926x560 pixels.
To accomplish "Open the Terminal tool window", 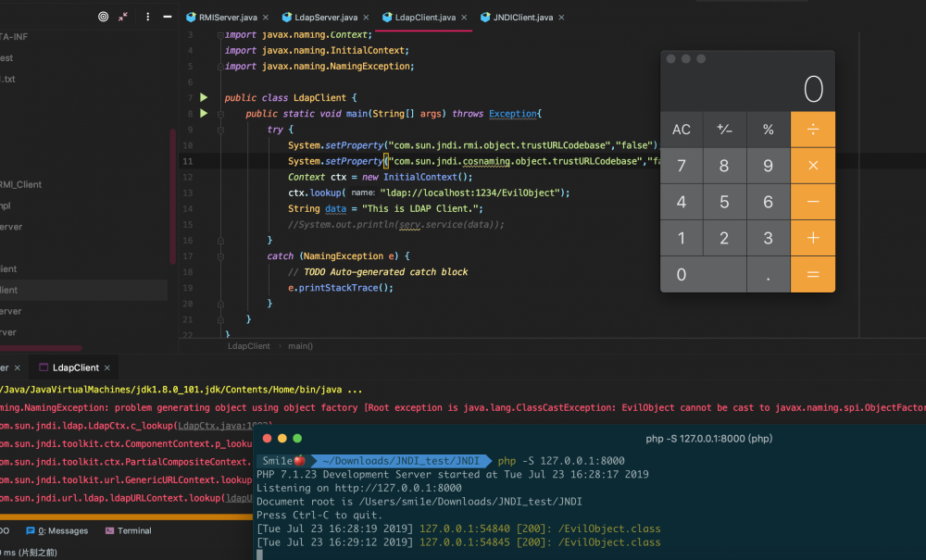I will tap(128, 530).
